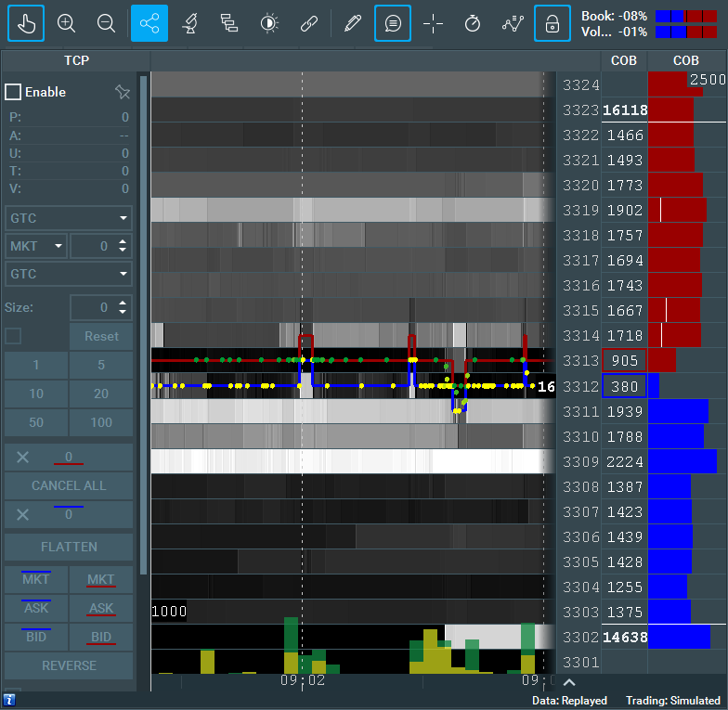728x710 pixels.
Task: Click 'Data: Replayed' status text
Action: (x=569, y=700)
